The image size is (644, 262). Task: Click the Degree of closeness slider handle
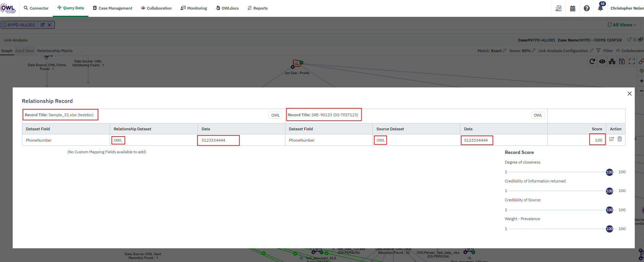click(609, 172)
